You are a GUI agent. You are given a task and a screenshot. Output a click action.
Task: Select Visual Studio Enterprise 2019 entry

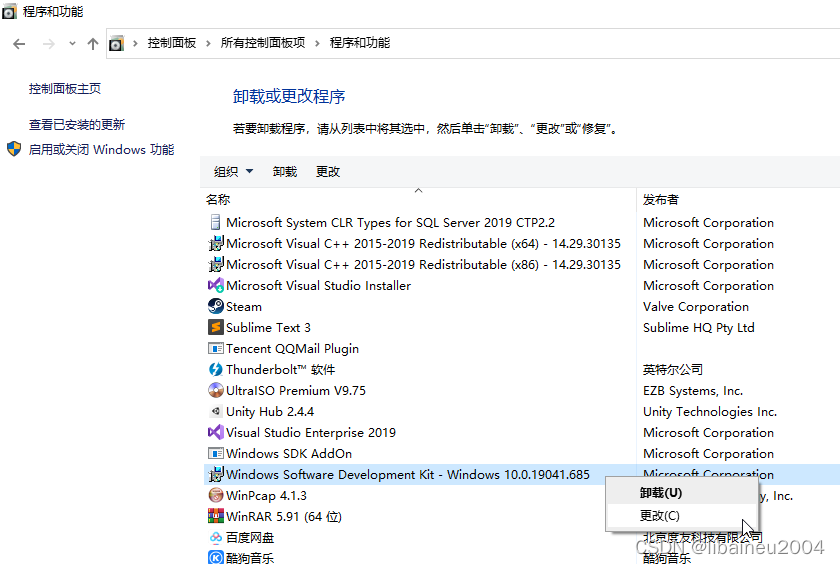click(311, 432)
